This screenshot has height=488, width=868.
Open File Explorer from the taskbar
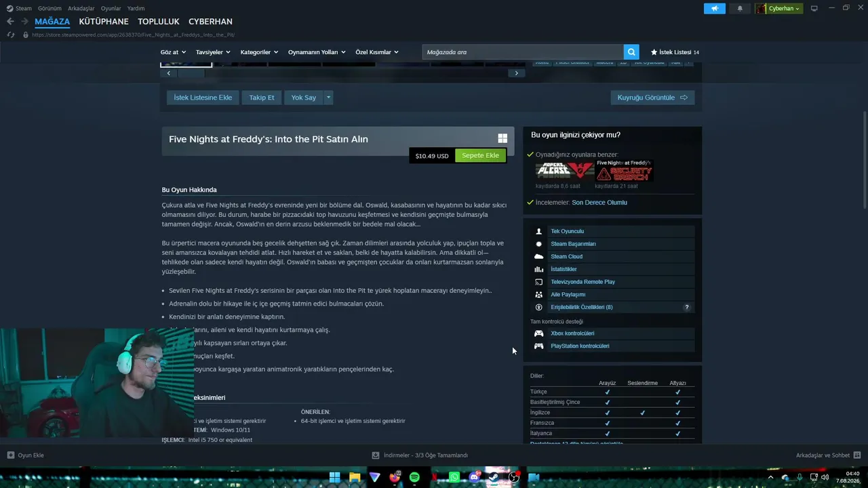355,477
